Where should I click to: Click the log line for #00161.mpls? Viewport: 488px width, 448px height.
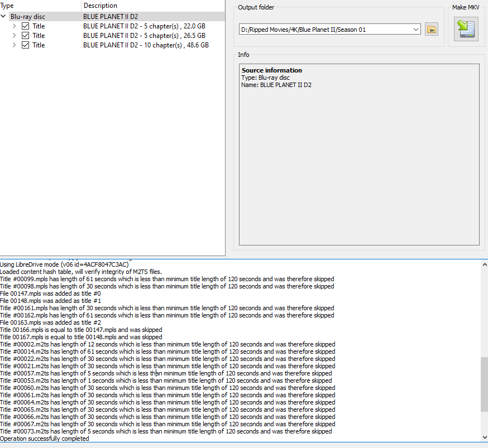point(167,308)
